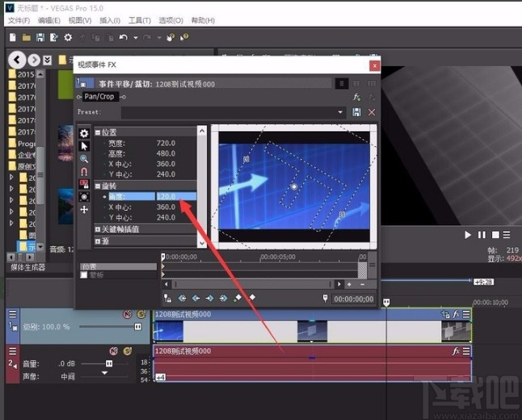
Task: Select the 角度 value 120.0 field
Action: [176, 196]
